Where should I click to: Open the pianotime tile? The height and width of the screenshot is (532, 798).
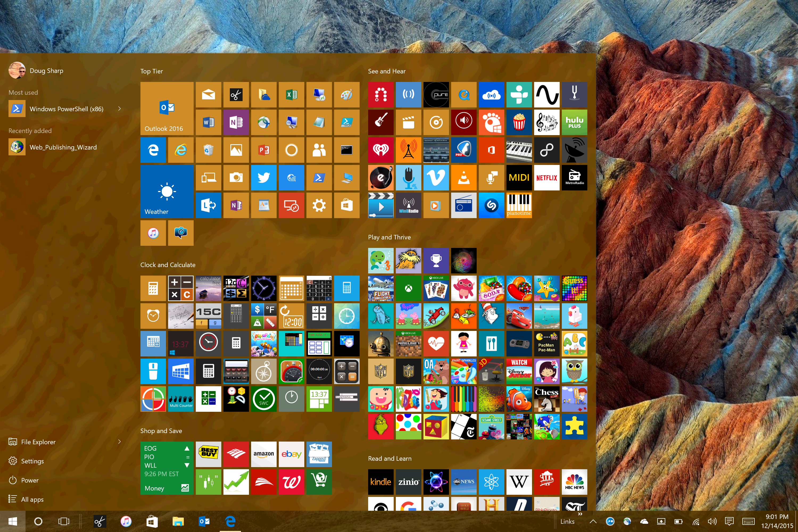click(x=519, y=205)
